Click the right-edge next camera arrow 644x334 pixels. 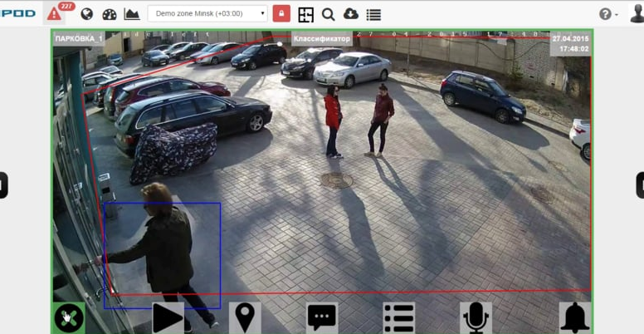pyautogui.click(x=641, y=185)
